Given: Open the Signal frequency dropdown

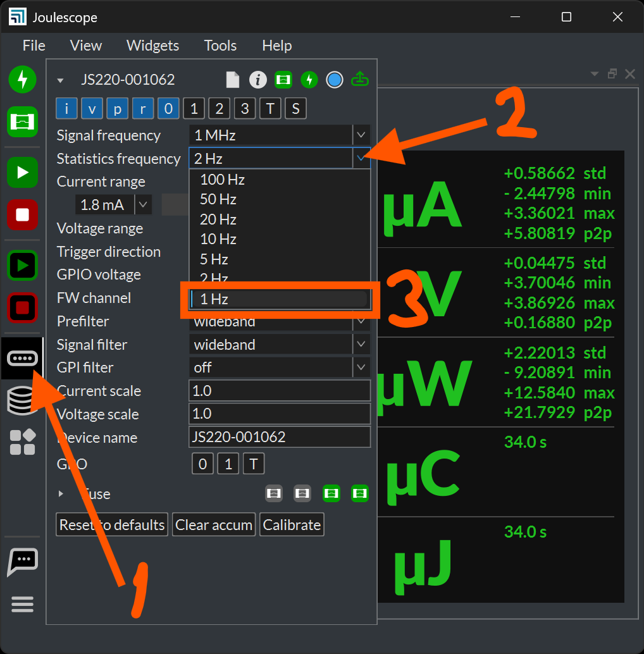Looking at the screenshot, I should pyautogui.click(x=279, y=135).
